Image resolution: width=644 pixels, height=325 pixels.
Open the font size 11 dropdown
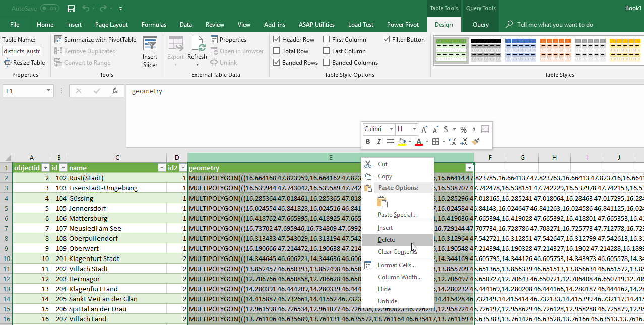pos(414,129)
